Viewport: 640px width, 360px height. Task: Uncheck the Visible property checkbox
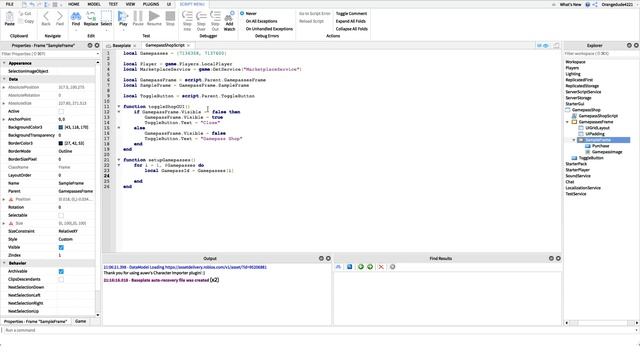click(61, 247)
